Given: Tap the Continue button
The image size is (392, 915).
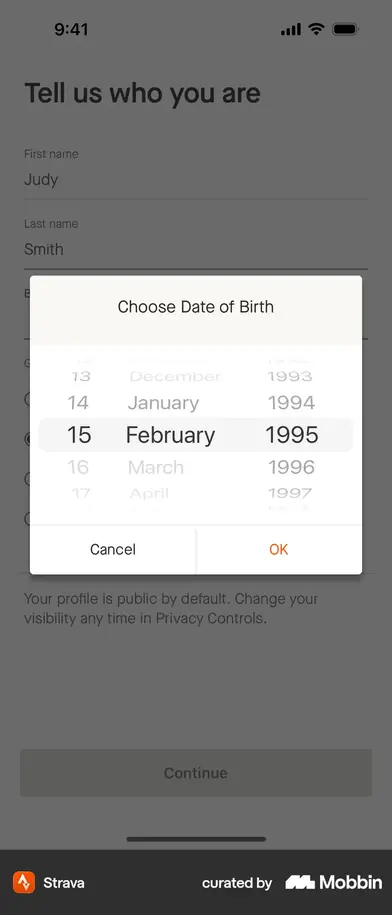Looking at the screenshot, I should (x=196, y=773).
